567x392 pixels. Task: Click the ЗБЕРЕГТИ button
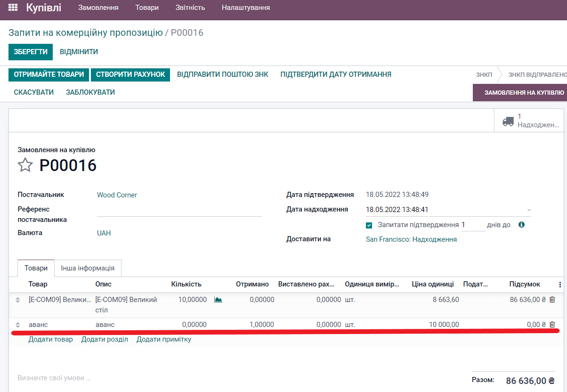[x=30, y=52]
